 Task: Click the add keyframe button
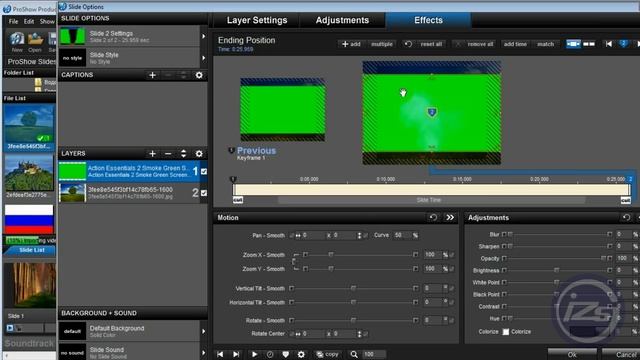351,44
